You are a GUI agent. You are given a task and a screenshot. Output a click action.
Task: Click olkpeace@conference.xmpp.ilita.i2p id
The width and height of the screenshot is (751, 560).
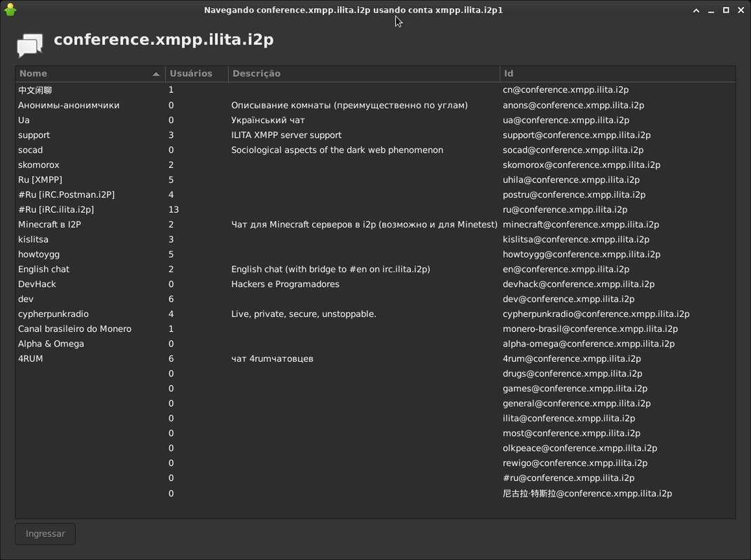tap(580, 447)
